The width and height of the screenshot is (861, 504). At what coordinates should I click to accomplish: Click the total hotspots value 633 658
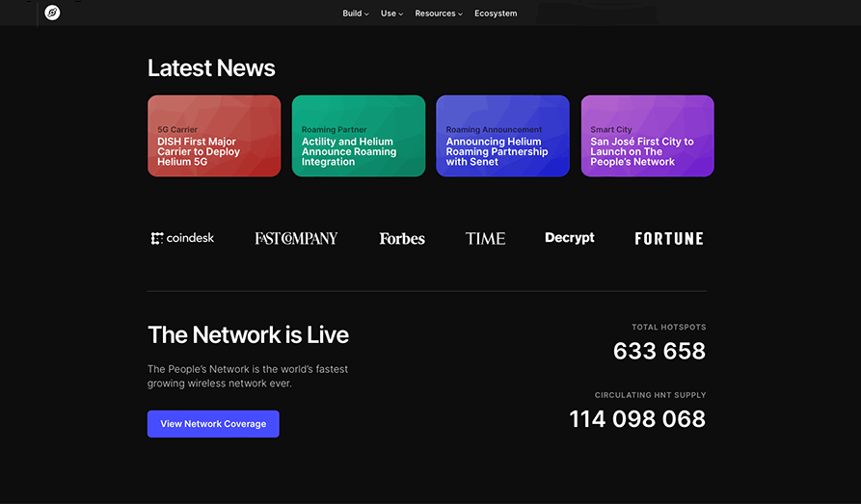coord(659,351)
